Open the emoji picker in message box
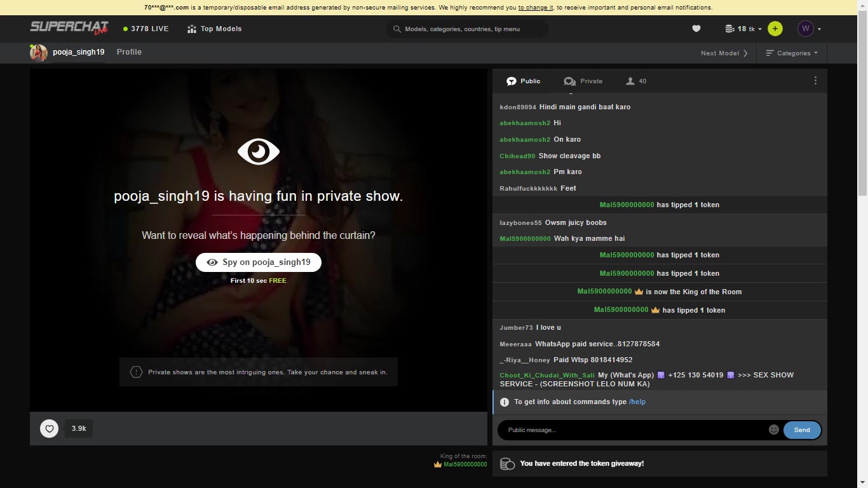This screenshot has height=488, width=868. pos(773,430)
